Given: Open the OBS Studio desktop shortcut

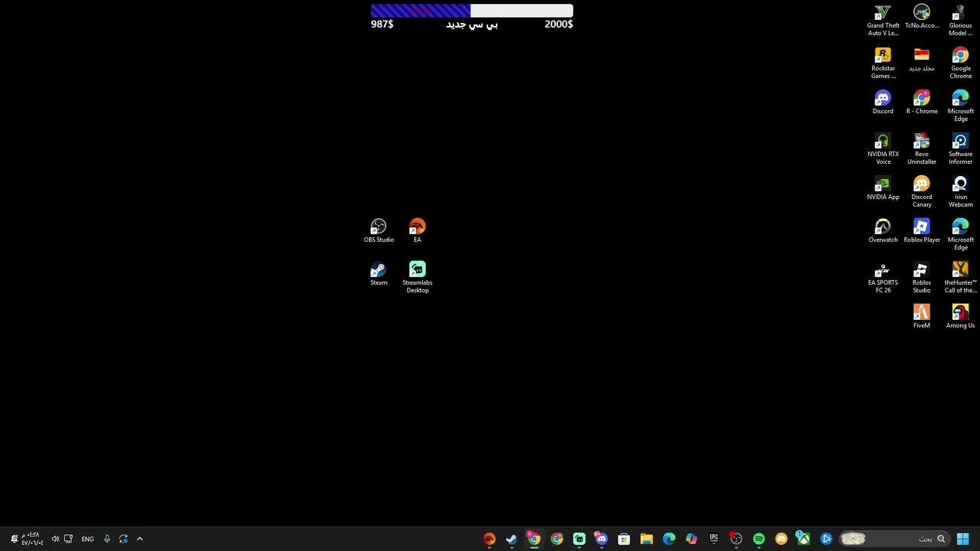Looking at the screenshot, I should point(379,231).
